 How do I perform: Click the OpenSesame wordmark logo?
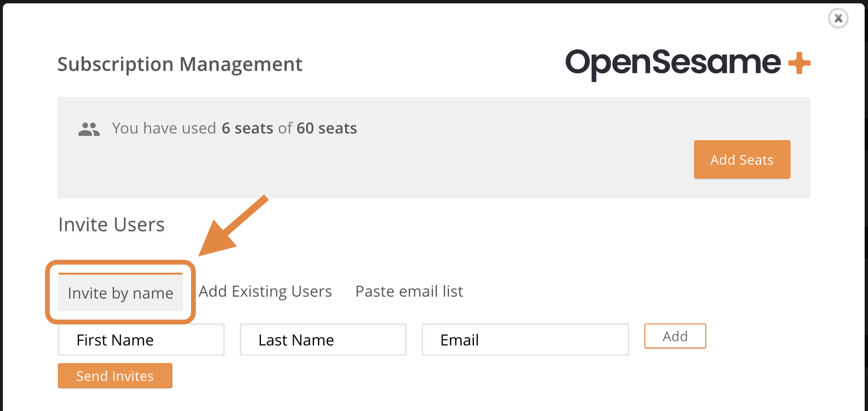(x=673, y=63)
